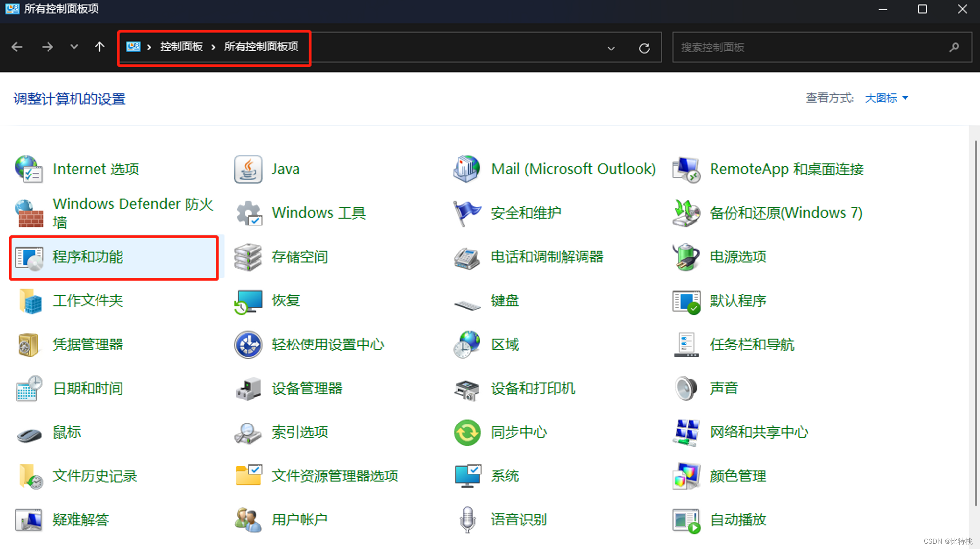
Task: Click the 任务栏和导航 icon
Action: click(x=686, y=345)
